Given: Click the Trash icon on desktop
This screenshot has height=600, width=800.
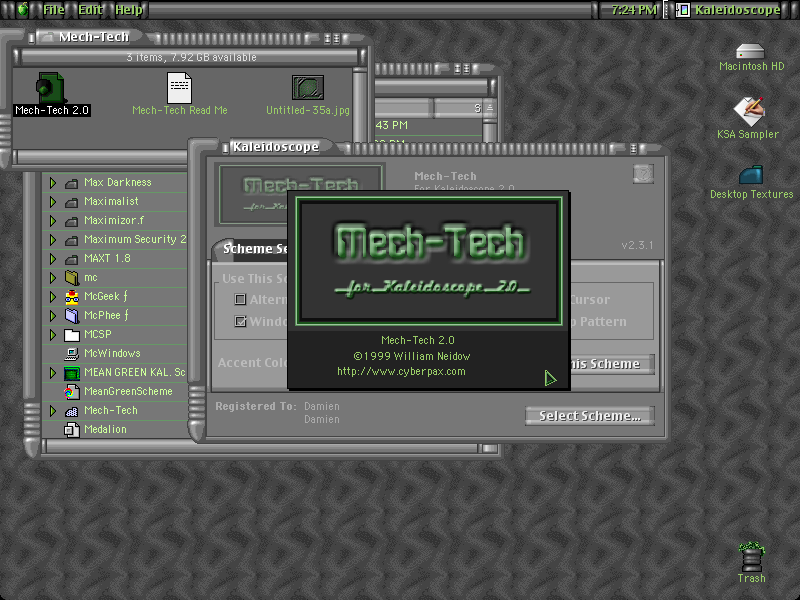Looking at the screenshot, I should [752, 556].
